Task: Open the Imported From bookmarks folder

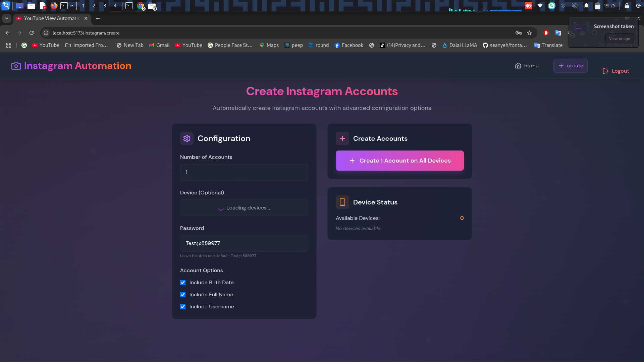Action: 87,45
